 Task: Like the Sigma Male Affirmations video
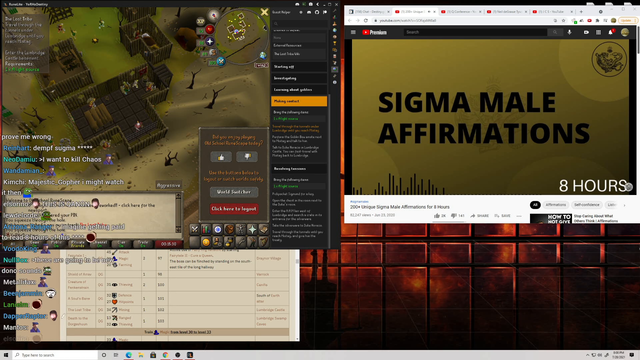tap(440, 216)
